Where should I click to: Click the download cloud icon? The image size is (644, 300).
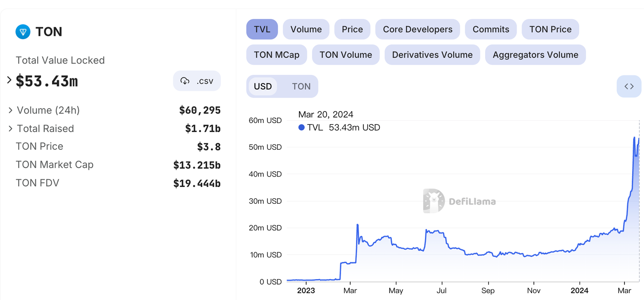(185, 81)
